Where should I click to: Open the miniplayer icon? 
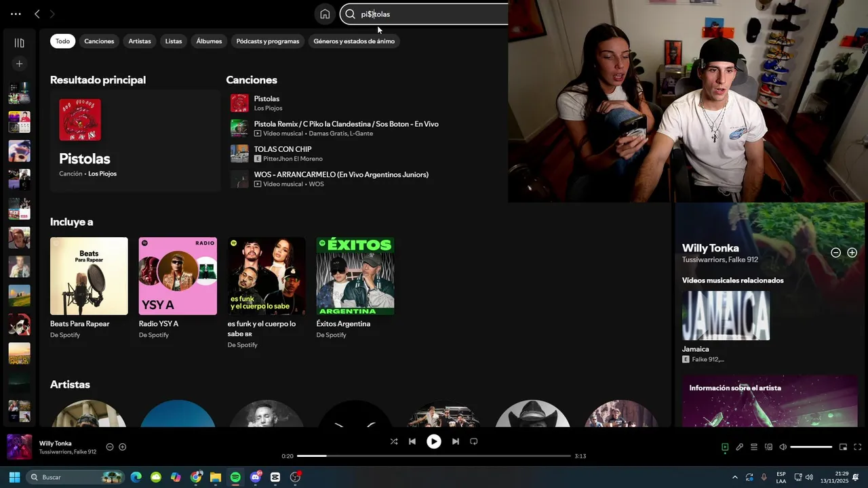pos(844,447)
